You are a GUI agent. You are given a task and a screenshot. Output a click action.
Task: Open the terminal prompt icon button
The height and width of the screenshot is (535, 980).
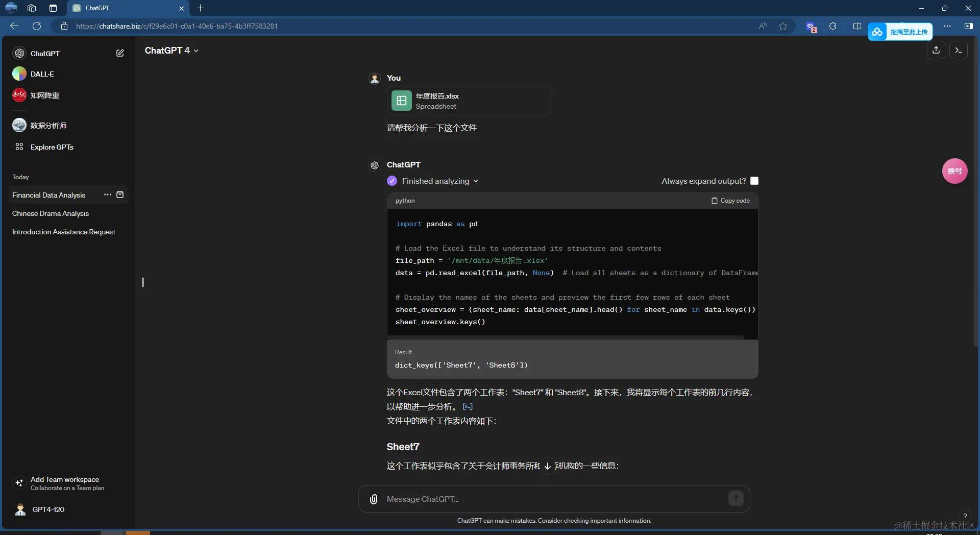click(958, 50)
